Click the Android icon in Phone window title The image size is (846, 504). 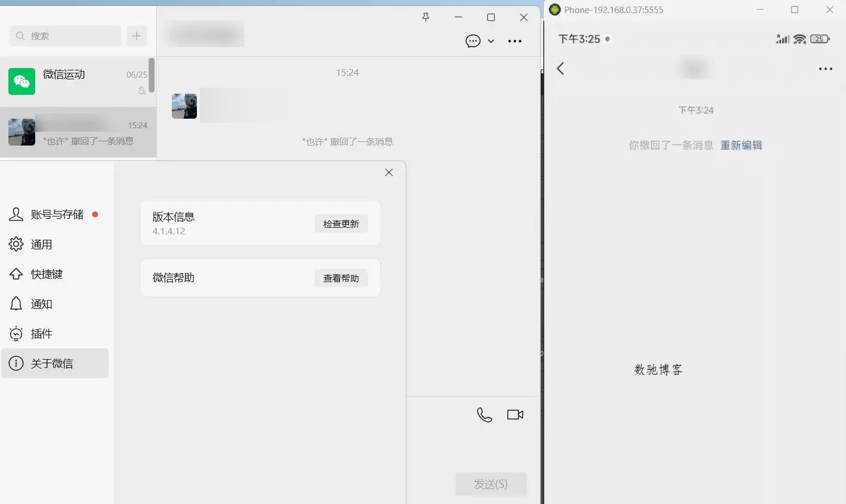point(555,10)
